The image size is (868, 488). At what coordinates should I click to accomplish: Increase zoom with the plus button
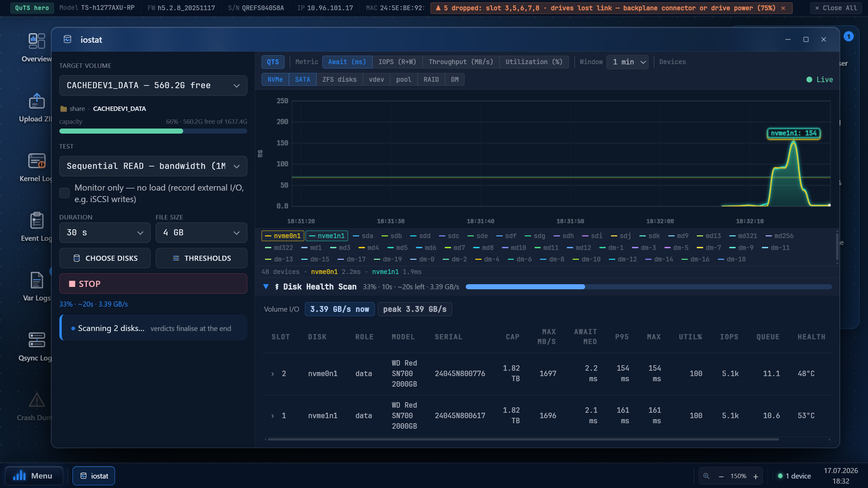point(756,476)
